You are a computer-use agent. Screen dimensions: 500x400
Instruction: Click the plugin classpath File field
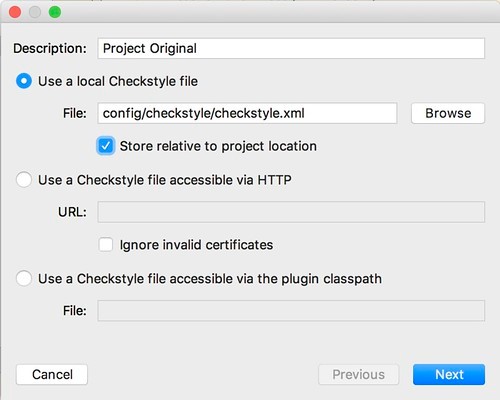(x=291, y=311)
